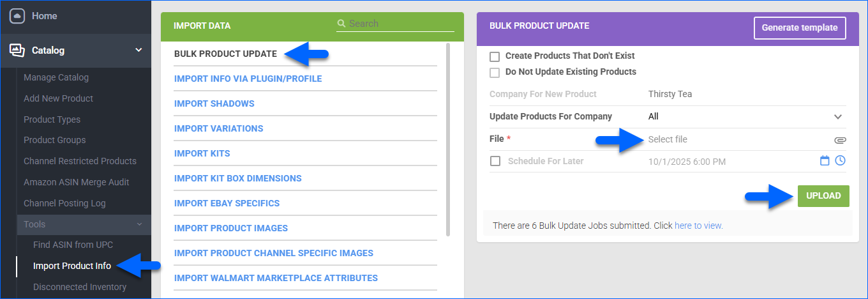Open the Import Variations option
This screenshot has width=868, height=299.
pos(218,128)
